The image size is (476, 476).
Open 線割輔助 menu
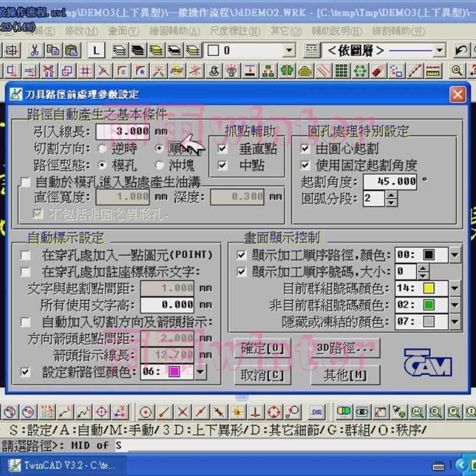pyautogui.click(x=398, y=32)
